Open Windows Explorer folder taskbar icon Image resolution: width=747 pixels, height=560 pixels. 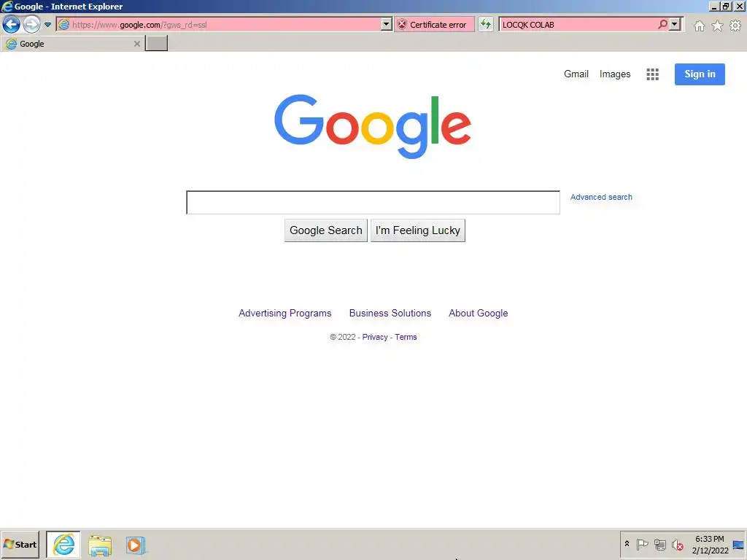point(100,545)
